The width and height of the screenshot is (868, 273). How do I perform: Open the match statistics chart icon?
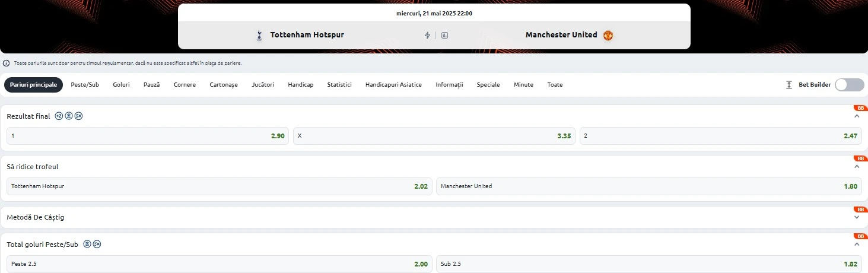(444, 35)
